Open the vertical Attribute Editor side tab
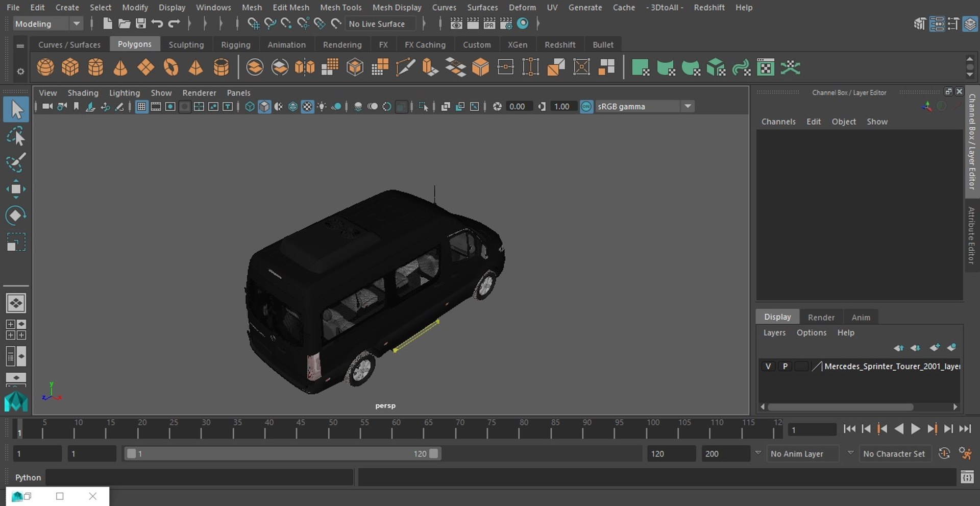 point(972,235)
